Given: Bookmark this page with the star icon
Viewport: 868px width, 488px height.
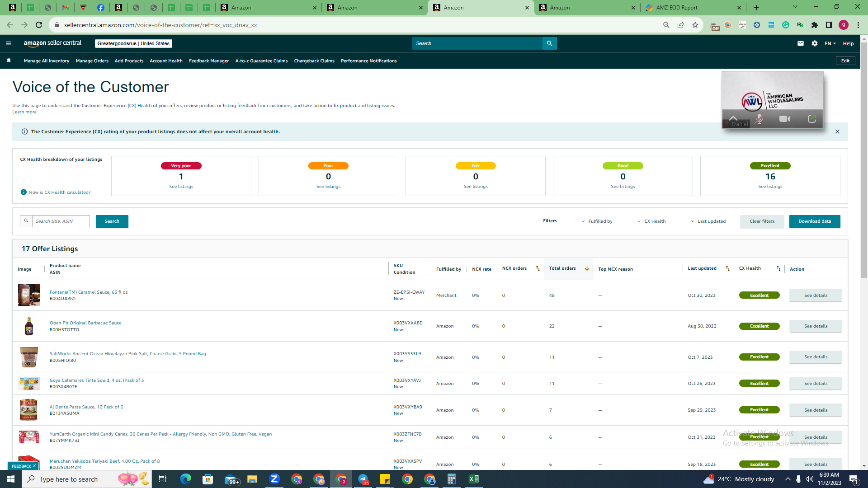Looking at the screenshot, I should (x=695, y=25).
